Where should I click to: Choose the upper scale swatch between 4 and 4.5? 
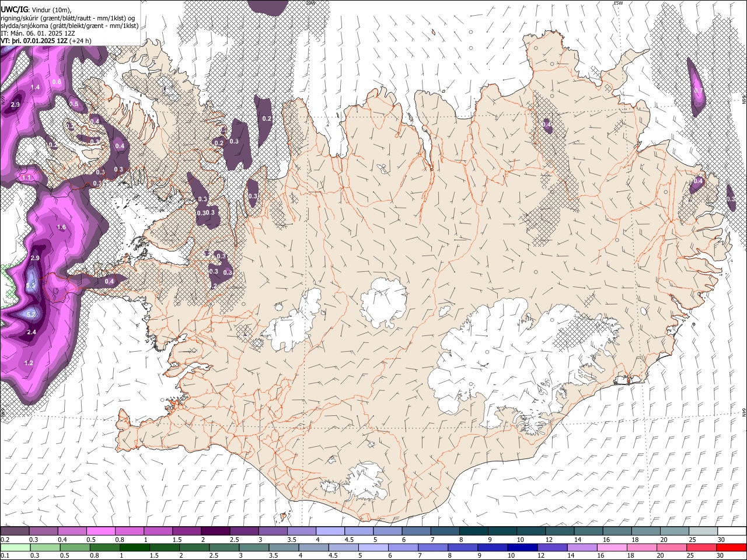(330, 531)
